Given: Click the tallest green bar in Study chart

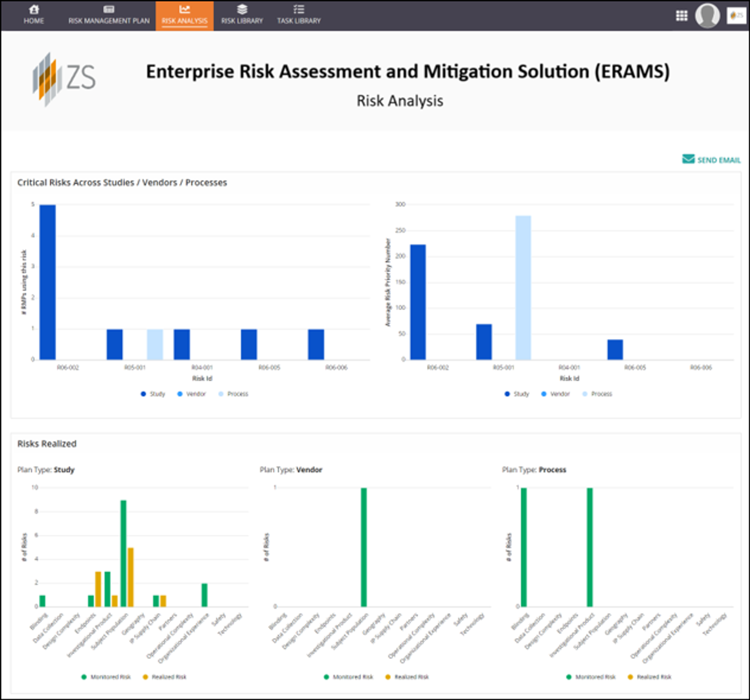Looking at the screenshot, I should 123,553.
